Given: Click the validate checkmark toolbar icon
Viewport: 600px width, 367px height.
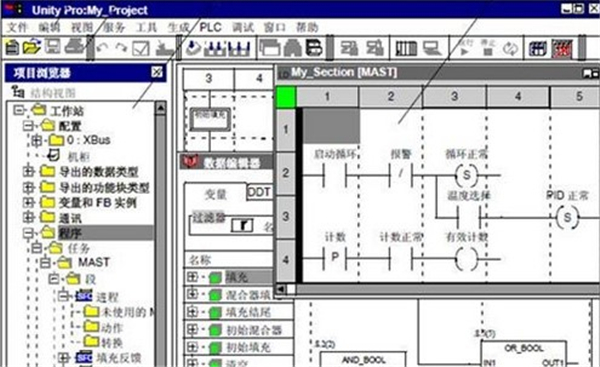Looking at the screenshot, I should [x=140, y=49].
